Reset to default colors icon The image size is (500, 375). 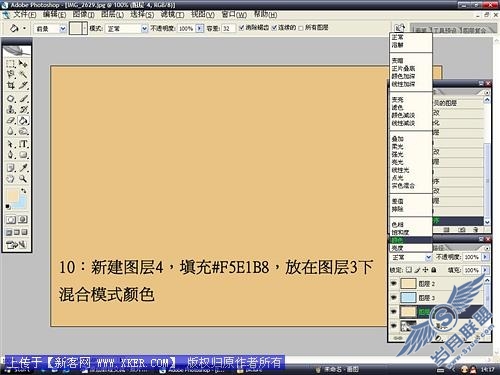8,207
